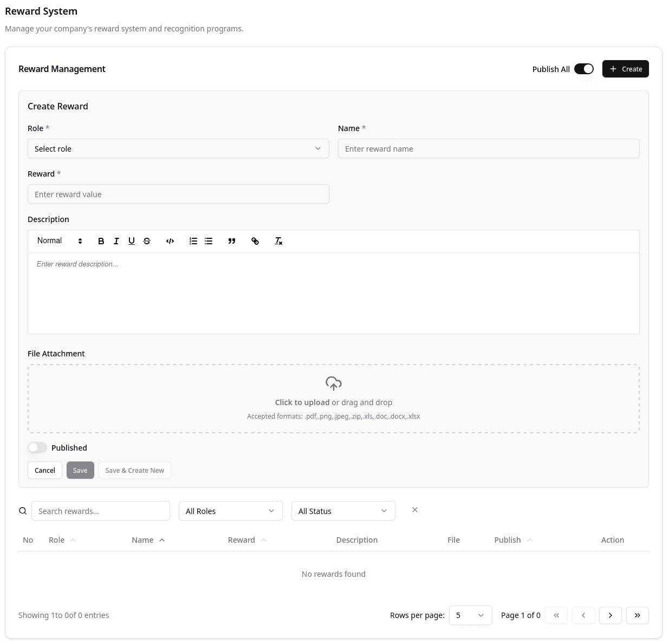669x644 pixels.
Task: Click the 'No rewards found' message
Action: pyautogui.click(x=334, y=574)
